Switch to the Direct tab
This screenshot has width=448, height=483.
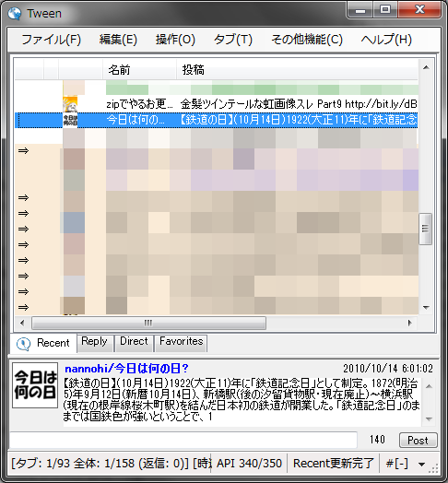(x=134, y=343)
